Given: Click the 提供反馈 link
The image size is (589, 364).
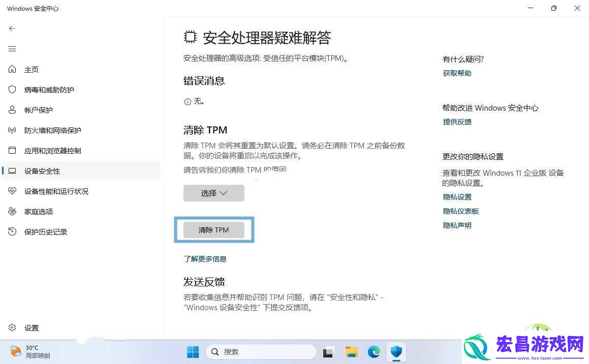Looking at the screenshot, I should [x=457, y=122].
